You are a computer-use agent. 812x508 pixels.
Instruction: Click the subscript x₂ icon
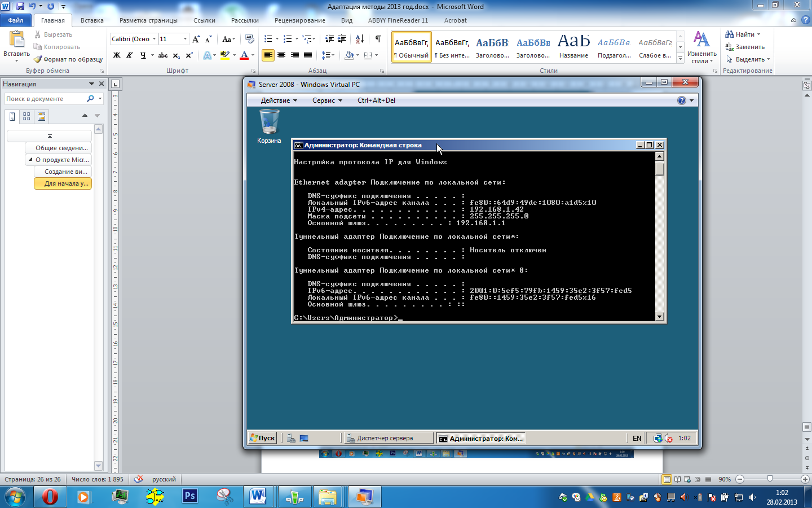coord(176,55)
